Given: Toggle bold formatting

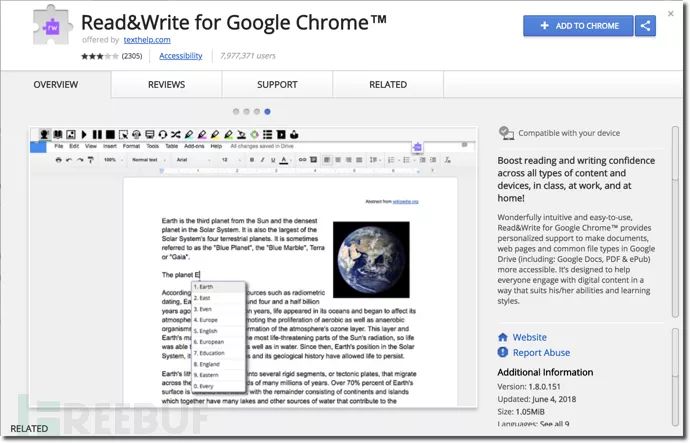Looking at the screenshot, I should (252, 160).
